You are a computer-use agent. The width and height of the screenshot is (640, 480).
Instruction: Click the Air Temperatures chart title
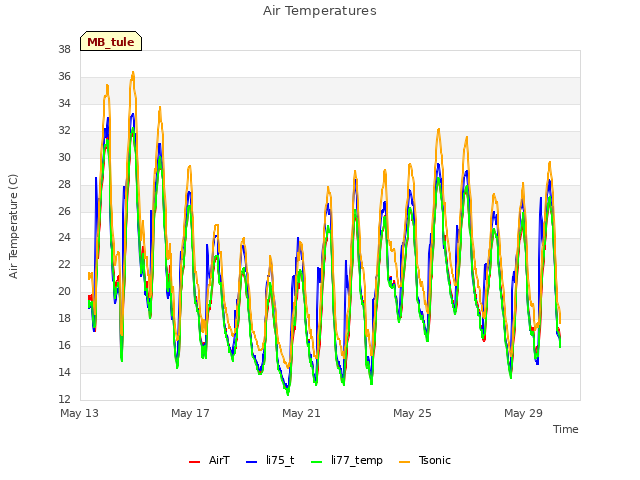click(320, 11)
